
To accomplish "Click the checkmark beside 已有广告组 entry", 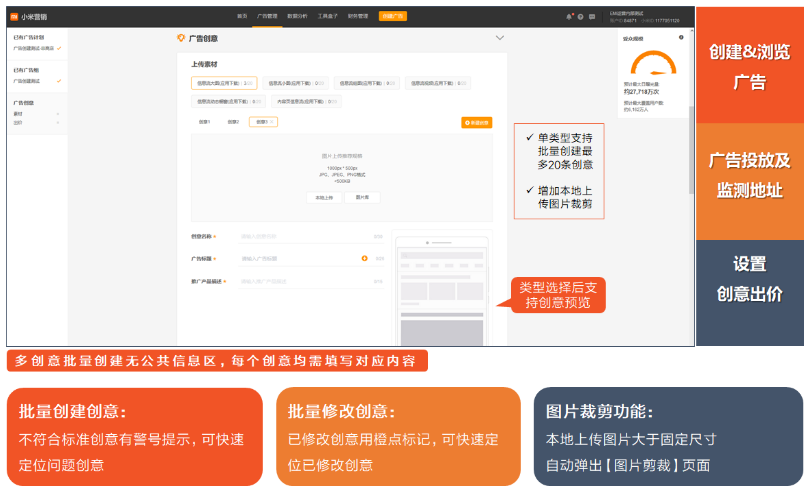I will (x=59, y=81).
